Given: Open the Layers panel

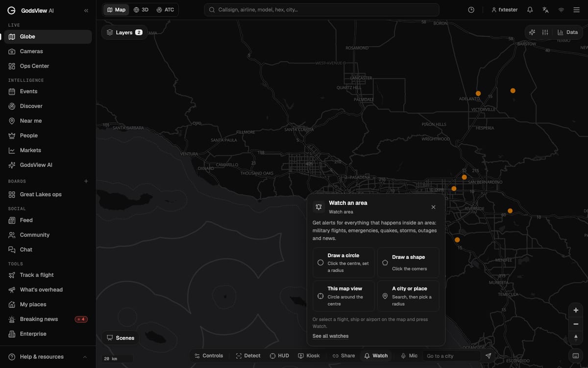Looking at the screenshot, I should [124, 32].
